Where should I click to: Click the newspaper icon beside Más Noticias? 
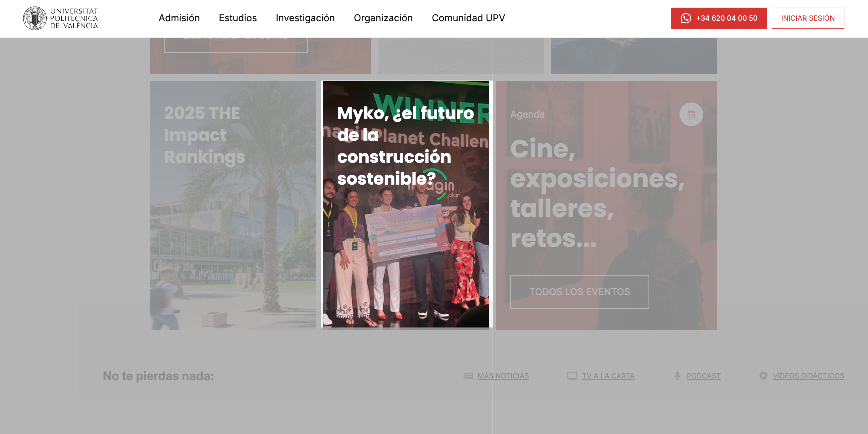point(468,376)
